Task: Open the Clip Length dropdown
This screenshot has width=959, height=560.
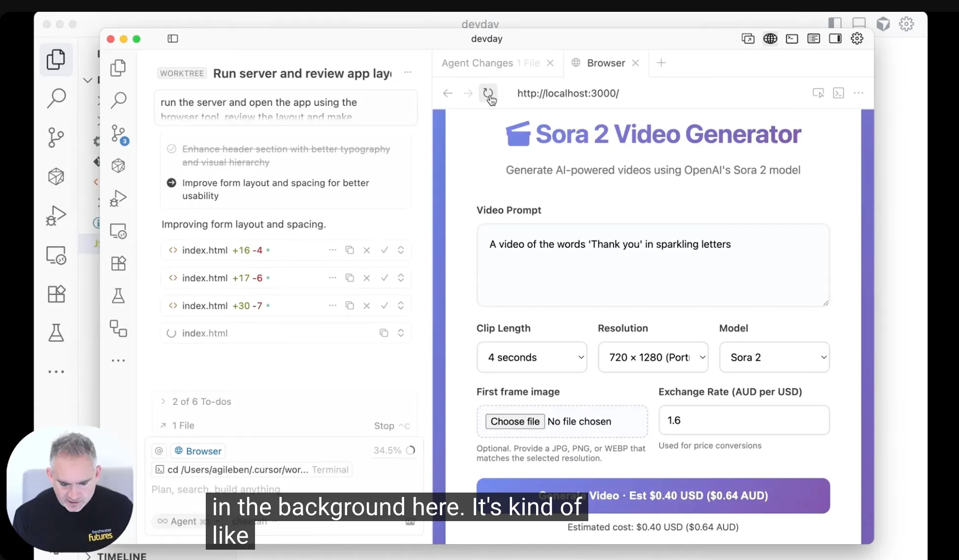Action: (532, 357)
